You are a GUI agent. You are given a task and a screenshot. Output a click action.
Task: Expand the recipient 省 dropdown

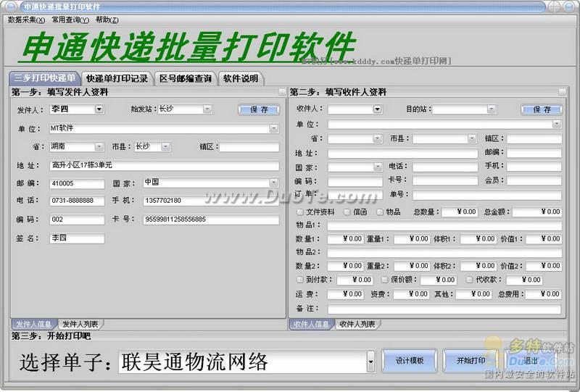pos(377,138)
